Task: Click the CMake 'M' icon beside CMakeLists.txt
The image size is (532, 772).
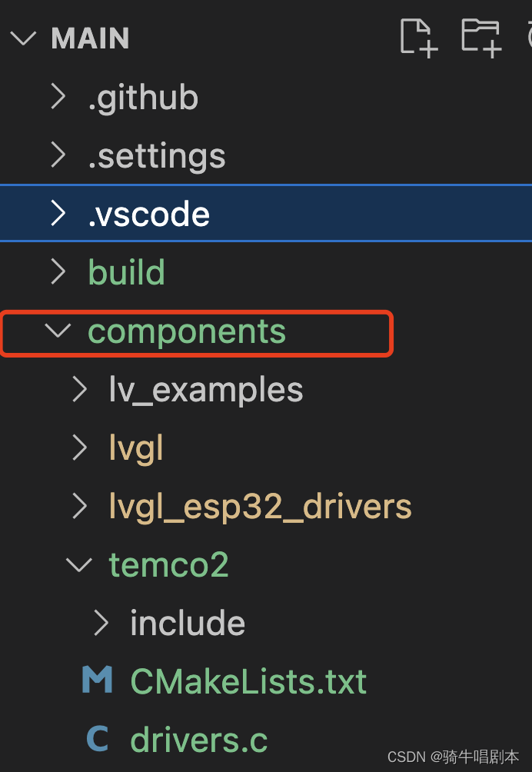Action: click(x=97, y=680)
